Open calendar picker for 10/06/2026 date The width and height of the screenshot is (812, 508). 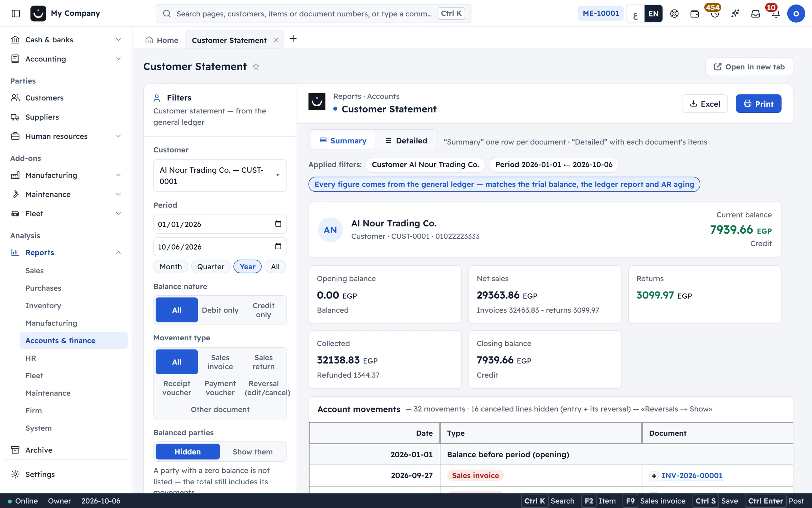pos(278,246)
